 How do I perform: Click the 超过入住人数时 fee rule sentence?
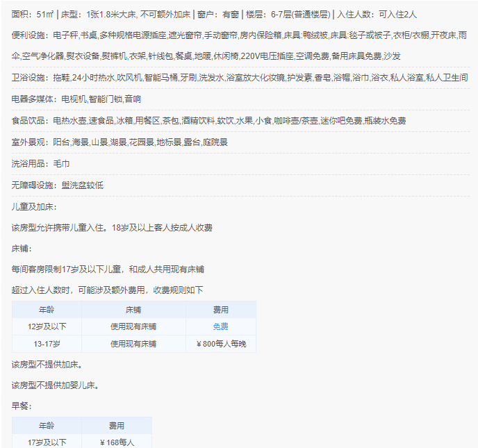[x=107, y=290]
